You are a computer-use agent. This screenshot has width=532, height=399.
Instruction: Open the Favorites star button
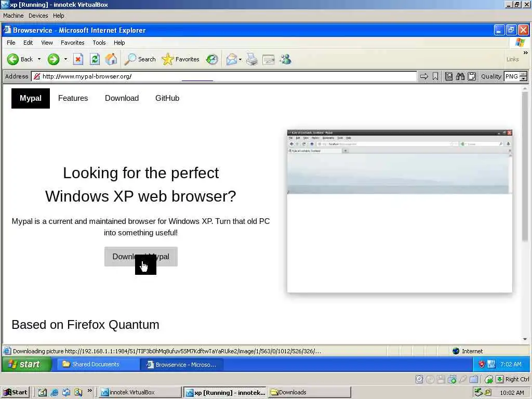click(x=180, y=59)
